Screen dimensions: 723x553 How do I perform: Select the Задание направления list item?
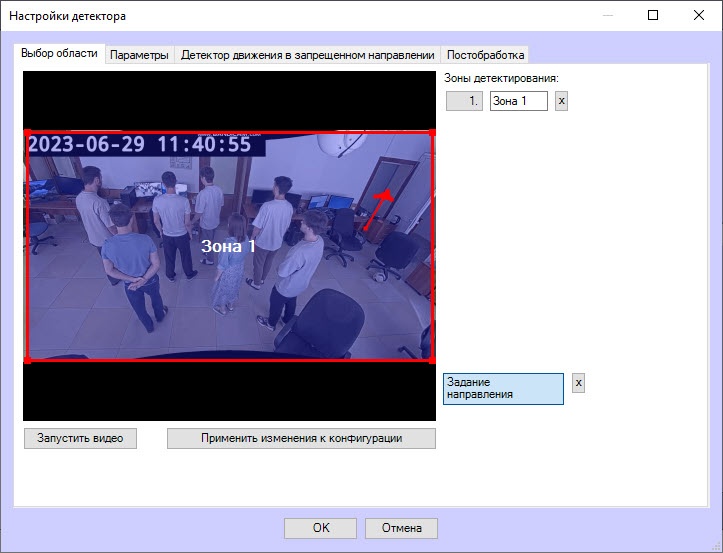503,389
